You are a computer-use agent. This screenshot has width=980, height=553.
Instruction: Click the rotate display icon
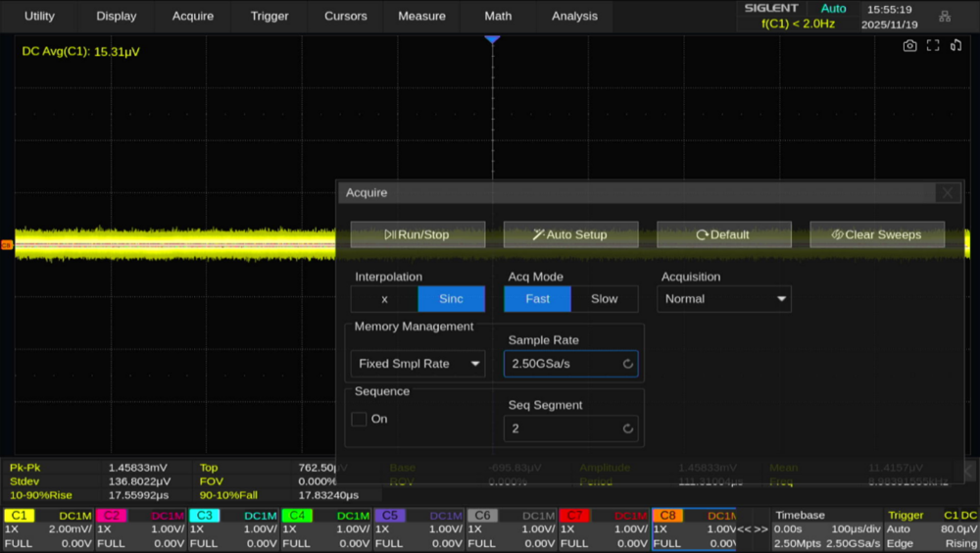(955, 45)
